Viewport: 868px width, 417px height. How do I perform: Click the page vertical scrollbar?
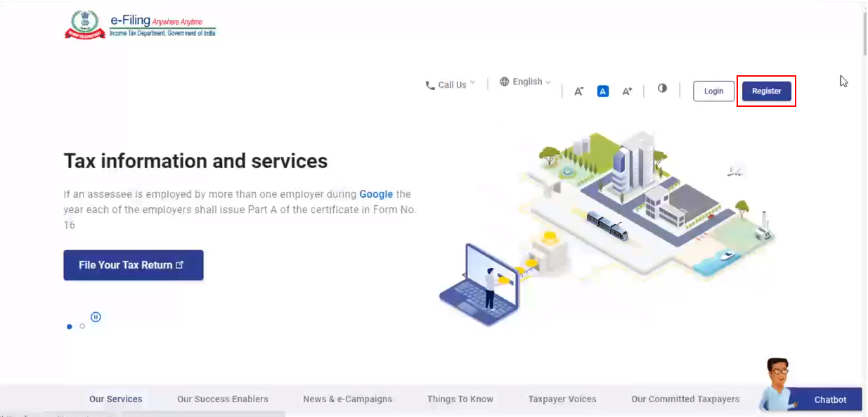[864, 32]
